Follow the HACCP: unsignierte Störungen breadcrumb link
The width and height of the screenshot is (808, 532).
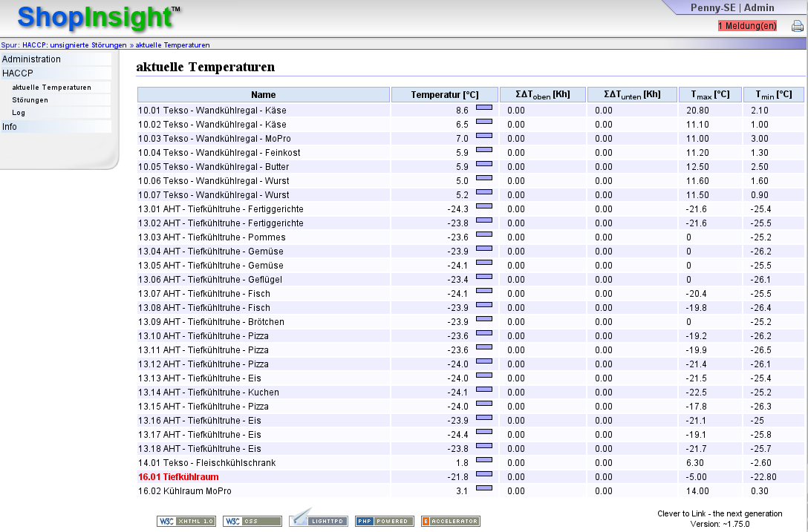pyautogui.click(x=74, y=45)
